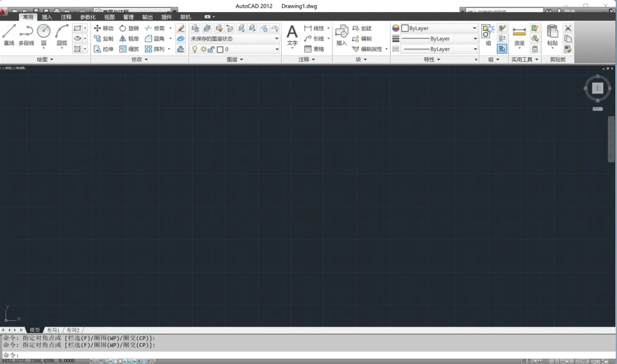Select the 模型 model tab
This screenshot has width=617, height=364.
(35, 330)
